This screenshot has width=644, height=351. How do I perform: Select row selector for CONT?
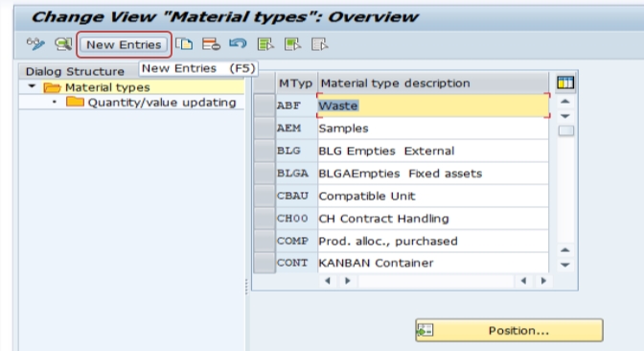264,263
